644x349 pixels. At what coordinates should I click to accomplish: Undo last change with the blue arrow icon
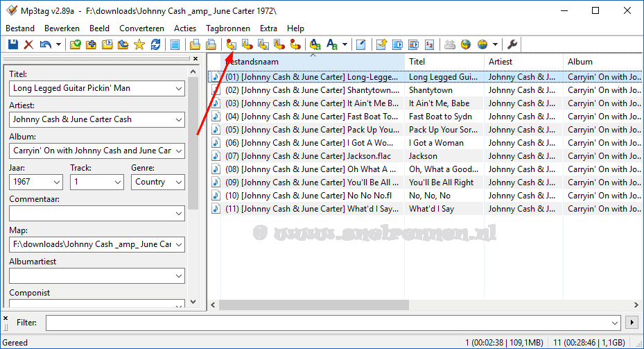click(x=46, y=44)
